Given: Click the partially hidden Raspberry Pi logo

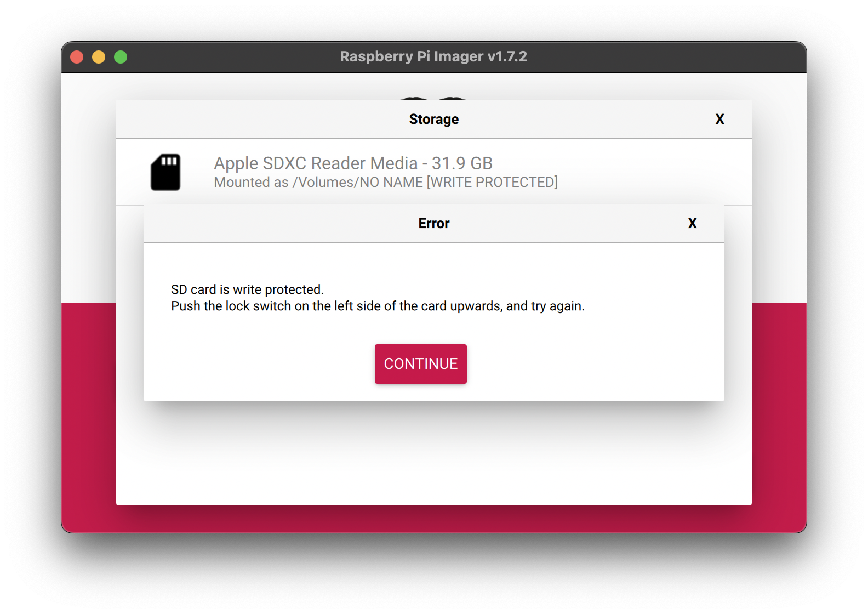Looking at the screenshot, I should pyautogui.click(x=433, y=97).
